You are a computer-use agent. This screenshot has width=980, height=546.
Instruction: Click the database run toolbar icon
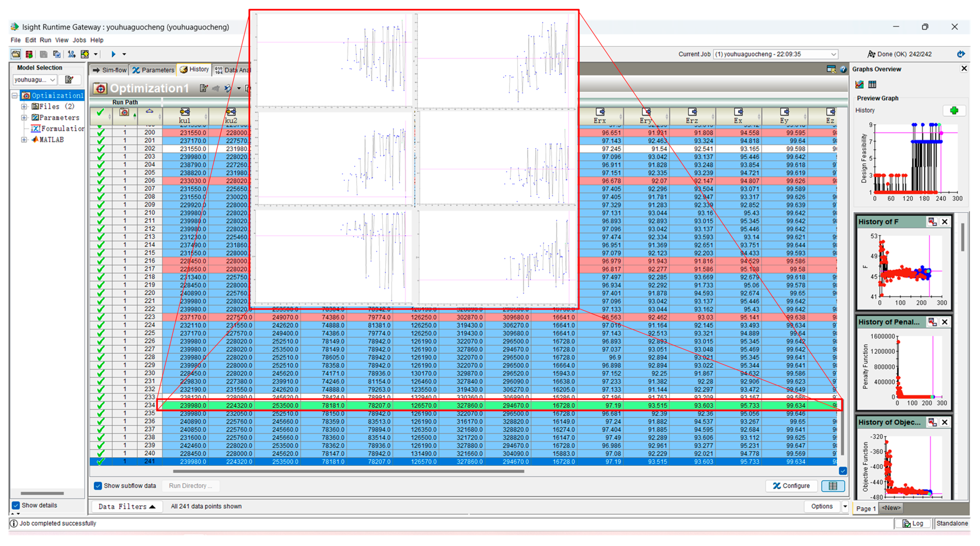pyautogui.click(x=29, y=54)
